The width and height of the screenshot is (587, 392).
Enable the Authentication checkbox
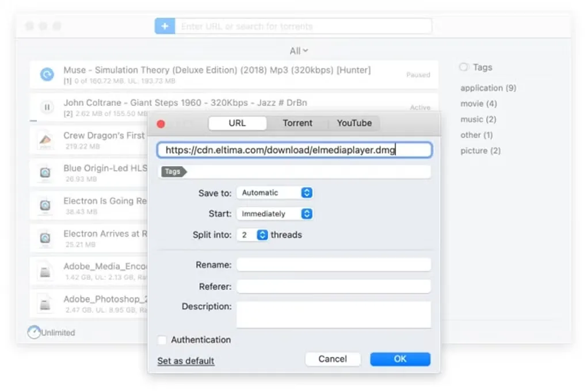point(162,340)
